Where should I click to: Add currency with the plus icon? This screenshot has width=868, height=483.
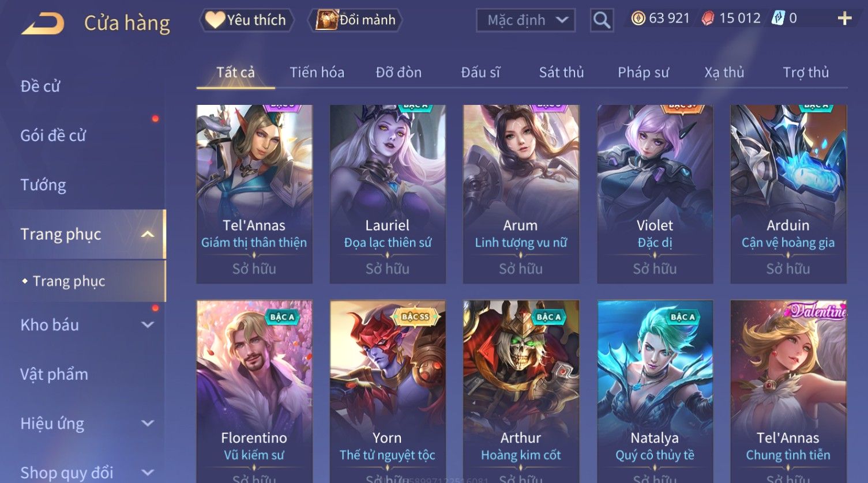tap(844, 19)
